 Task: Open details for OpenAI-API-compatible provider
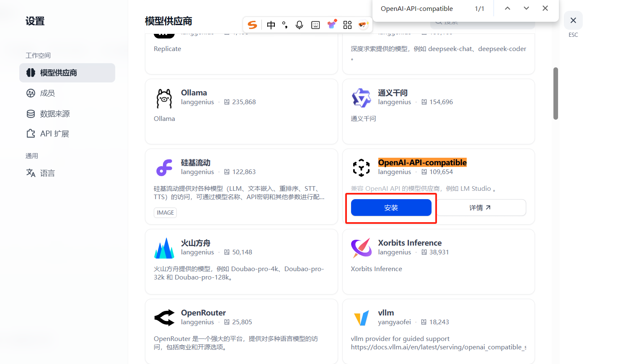pyautogui.click(x=480, y=207)
